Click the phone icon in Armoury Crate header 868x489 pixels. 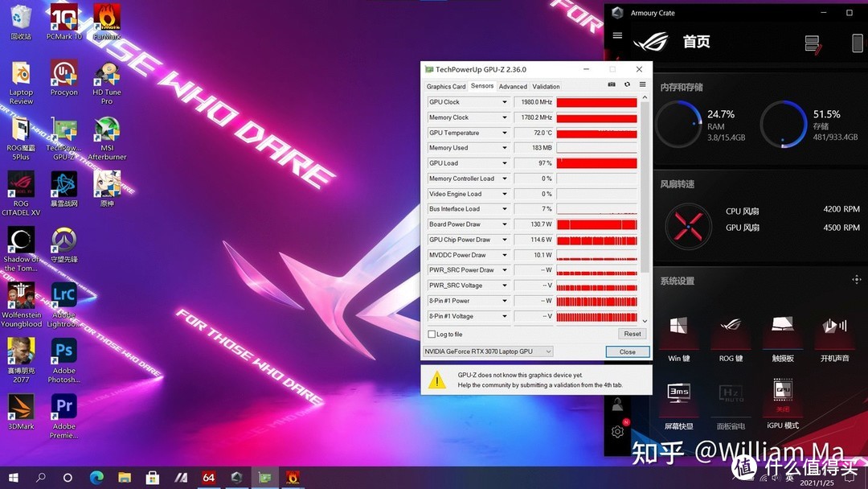[x=857, y=43]
